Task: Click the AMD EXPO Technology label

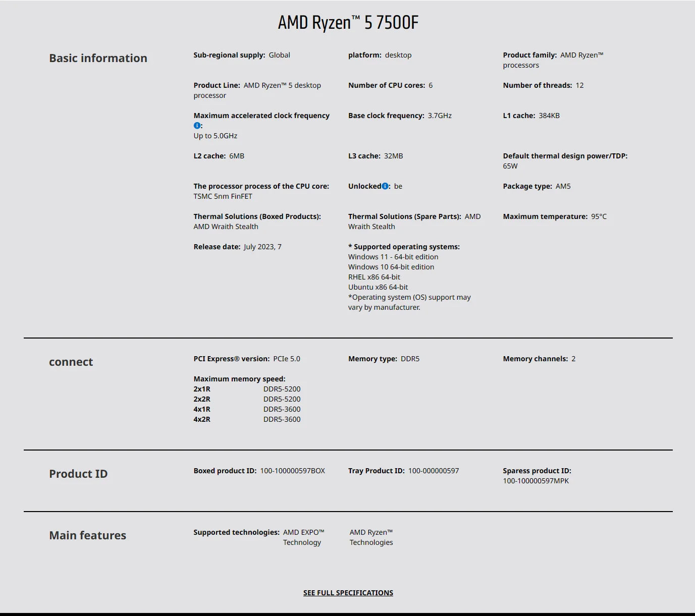Action: point(303,537)
